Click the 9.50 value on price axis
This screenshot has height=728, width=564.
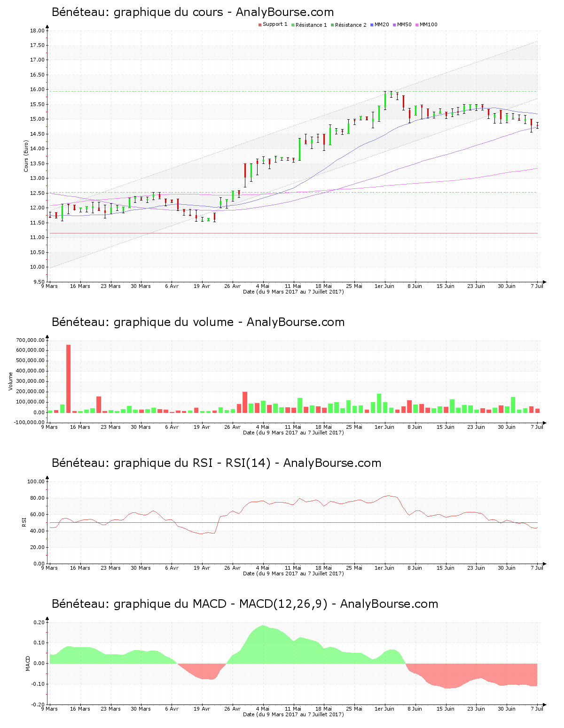(39, 282)
